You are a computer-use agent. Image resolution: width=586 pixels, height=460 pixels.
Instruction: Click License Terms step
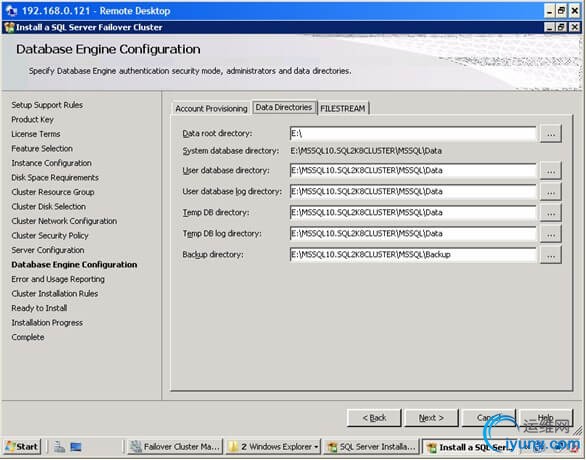pos(36,134)
